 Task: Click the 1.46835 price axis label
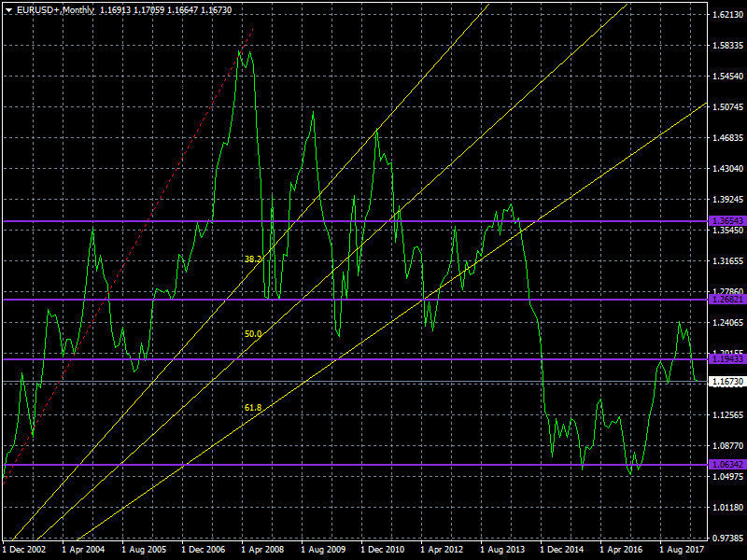pyautogui.click(x=727, y=138)
